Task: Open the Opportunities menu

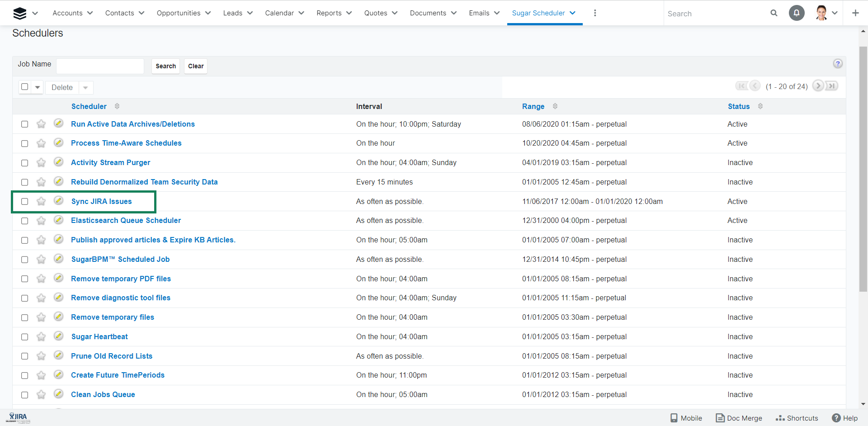Action: pos(184,13)
